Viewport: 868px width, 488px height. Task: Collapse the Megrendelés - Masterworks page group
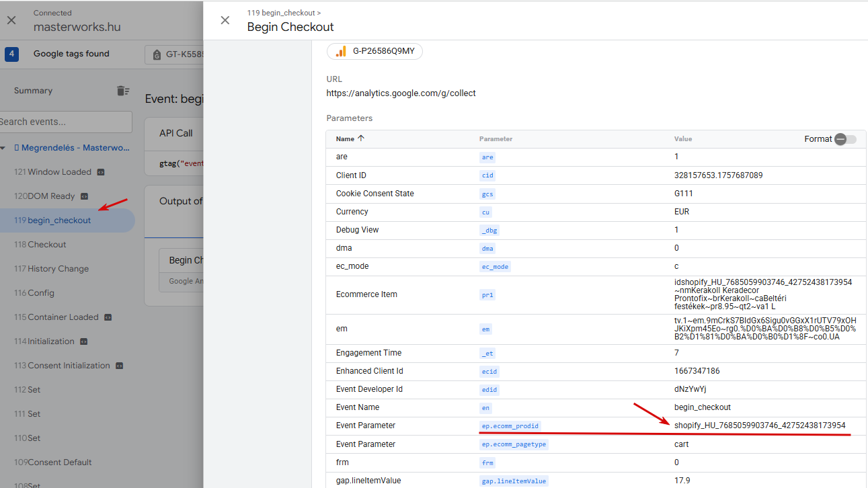pyautogui.click(x=3, y=148)
